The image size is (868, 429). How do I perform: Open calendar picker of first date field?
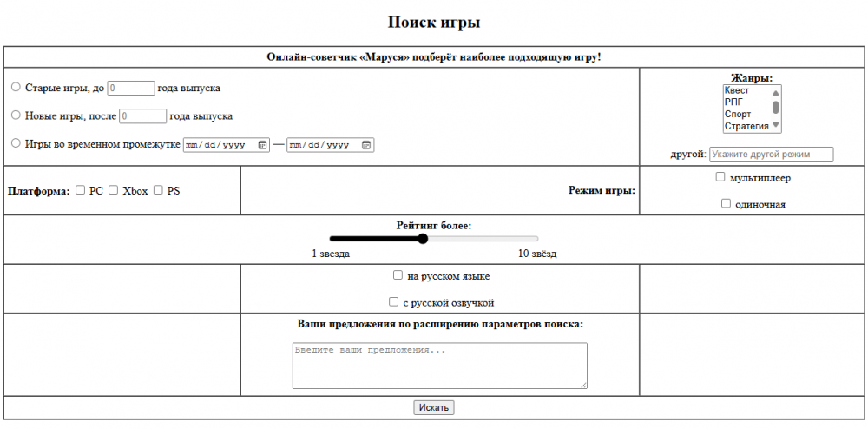point(262,145)
